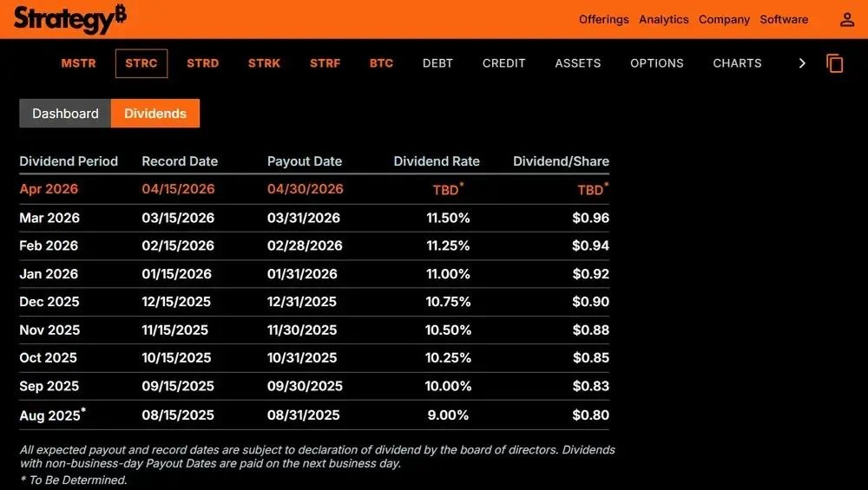Go to the DEBT tab
The width and height of the screenshot is (868, 490).
437,63
